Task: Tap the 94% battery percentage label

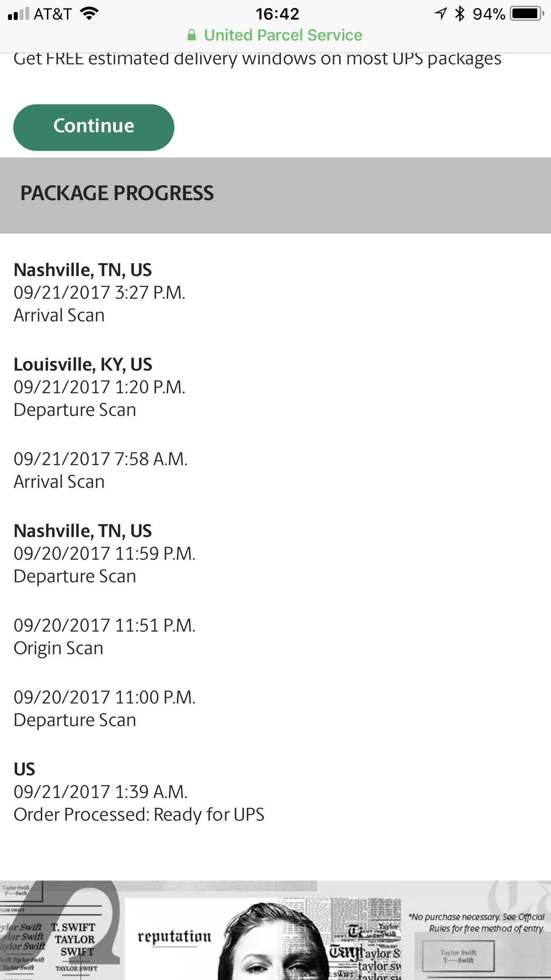Action: pyautogui.click(x=488, y=14)
